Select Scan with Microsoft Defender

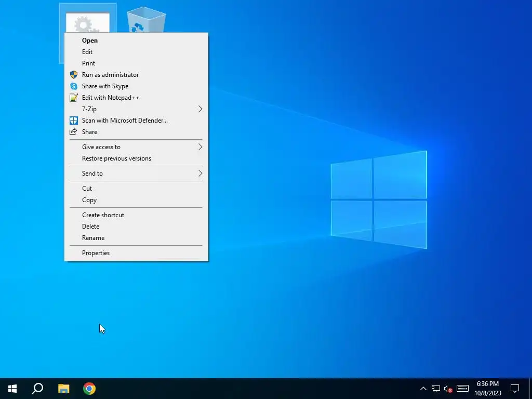click(x=136, y=121)
